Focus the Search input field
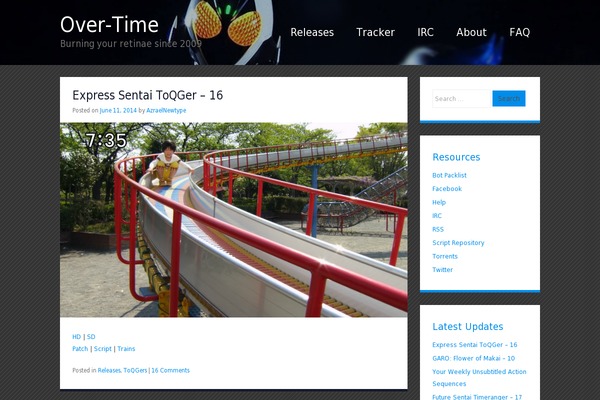600x400 pixels. [461, 99]
